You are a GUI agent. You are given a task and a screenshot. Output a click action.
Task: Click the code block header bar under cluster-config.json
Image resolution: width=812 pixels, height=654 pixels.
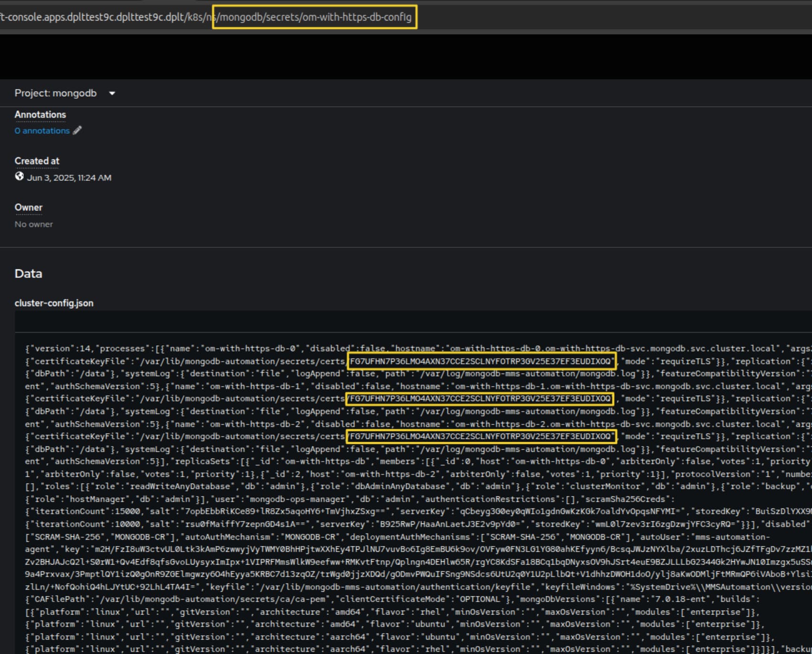pyautogui.click(x=409, y=322)
